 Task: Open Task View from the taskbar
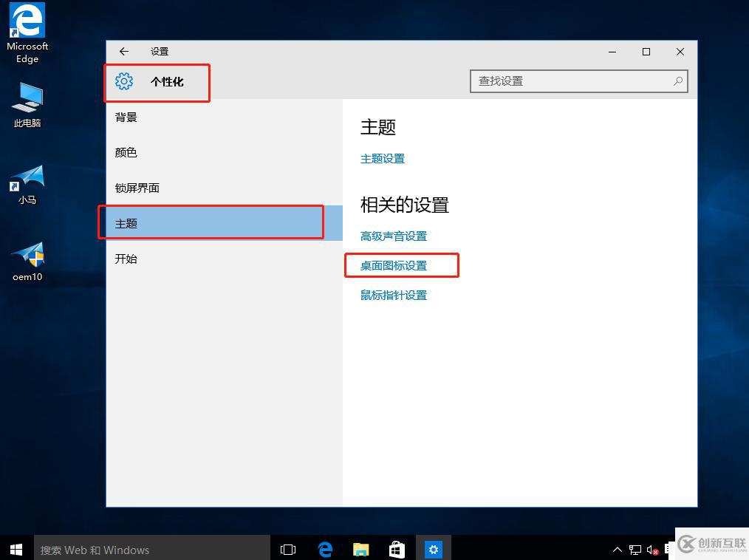click(288, 549)
